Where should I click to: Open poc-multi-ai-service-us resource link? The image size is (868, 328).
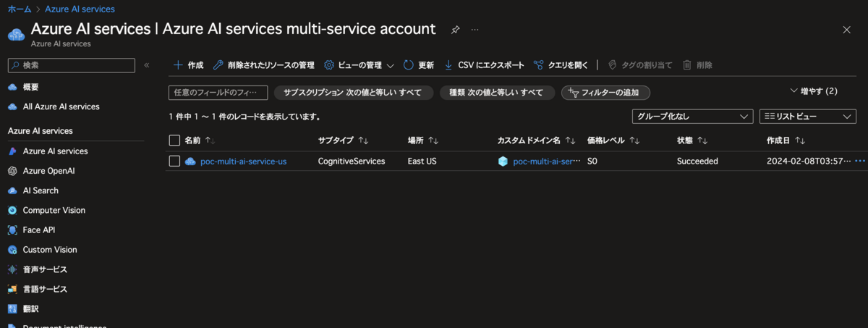point(243,161)
